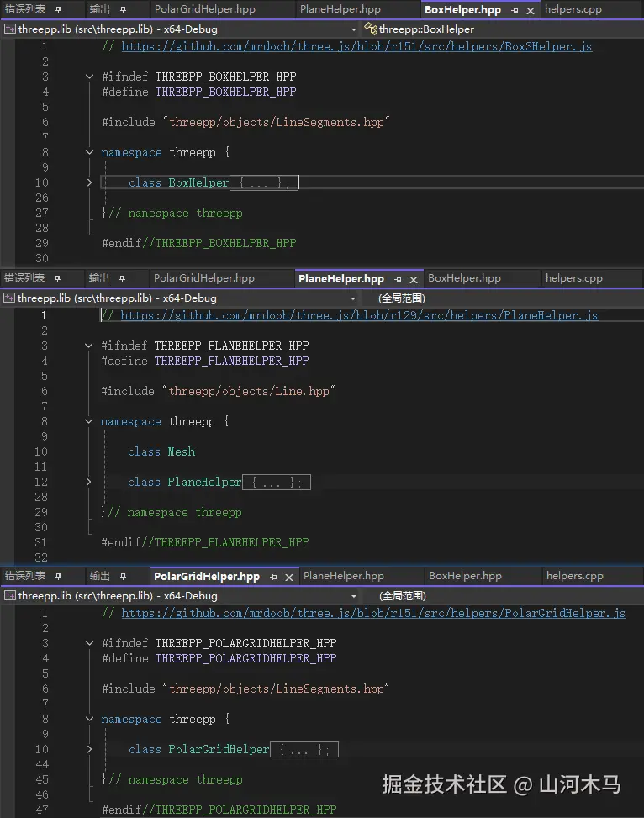
Task: Click the class icon beside threepp::BoxHelper
Action: click(371, 29)
